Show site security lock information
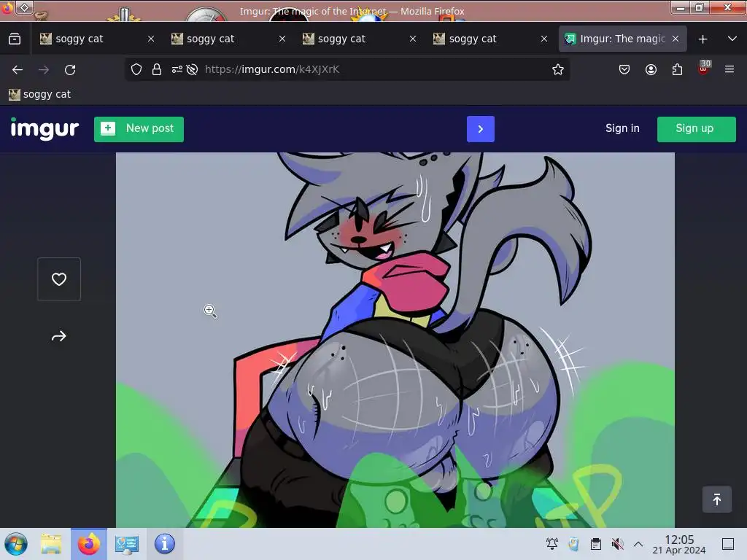This screenshot has height=560, width=747. (157, 69)
